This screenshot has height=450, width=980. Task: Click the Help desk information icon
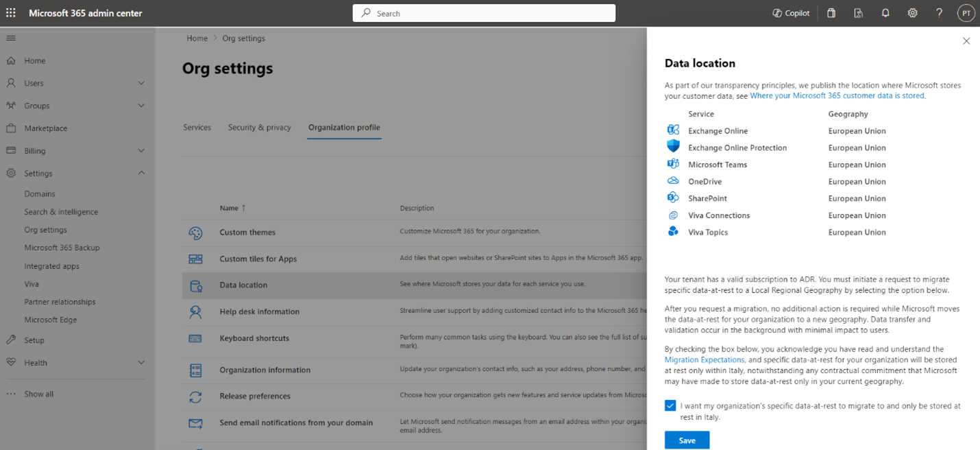pos(195,312)
